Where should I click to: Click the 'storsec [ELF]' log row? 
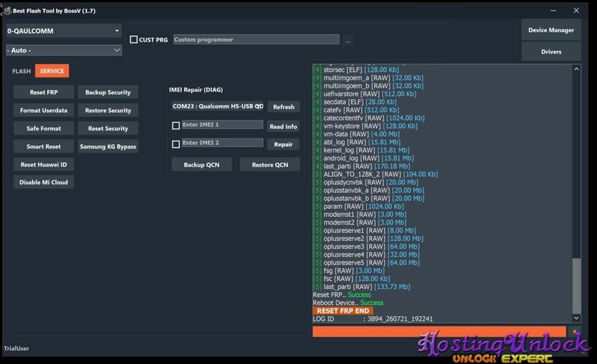pyautogui.click(x=355, y=70)
